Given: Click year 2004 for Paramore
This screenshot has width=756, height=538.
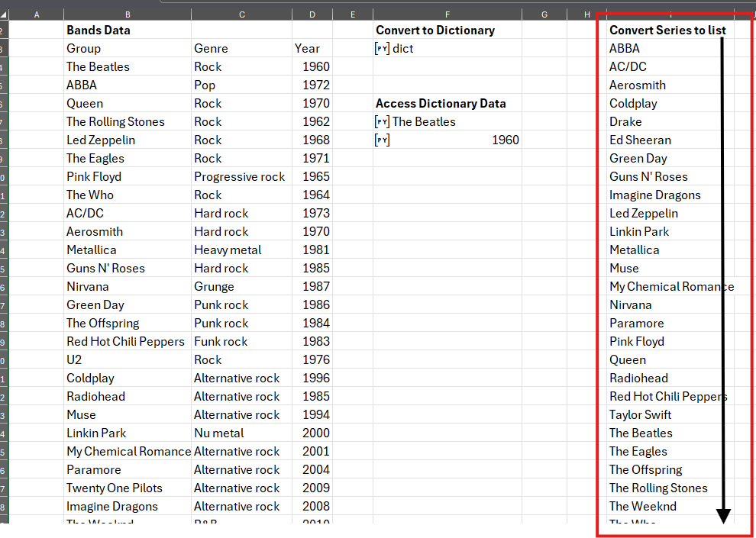Looking at the screenshot, I should 312,469.
